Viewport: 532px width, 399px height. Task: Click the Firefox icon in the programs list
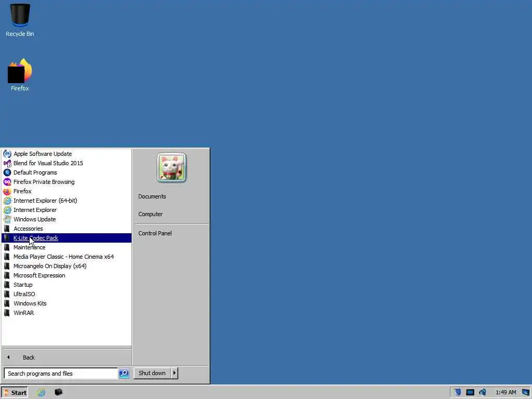7,191
